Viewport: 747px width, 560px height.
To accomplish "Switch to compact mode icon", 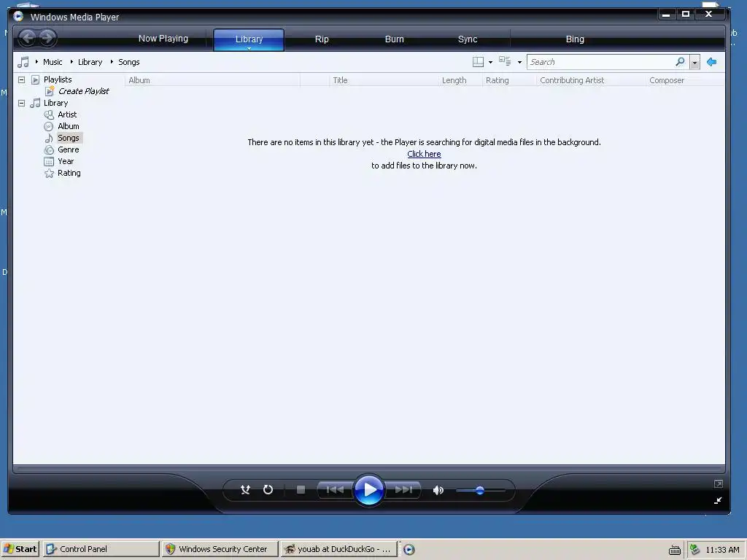I will pos(718,500).
